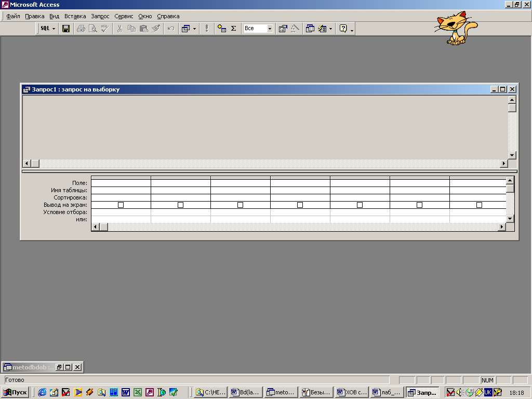Open the Справка menu
Screen dimensions: 532x399
coord(168,16)
